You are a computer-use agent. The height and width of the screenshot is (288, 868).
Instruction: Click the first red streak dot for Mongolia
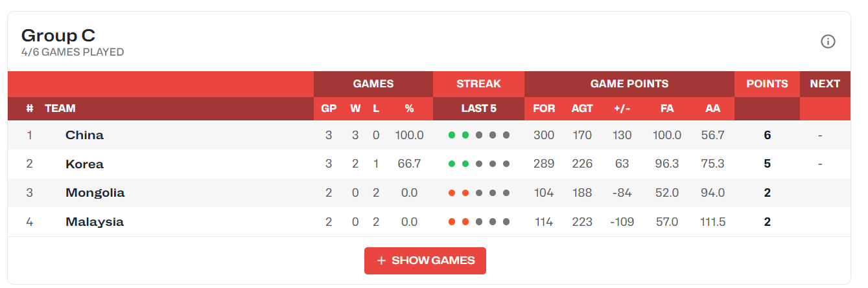452,193
